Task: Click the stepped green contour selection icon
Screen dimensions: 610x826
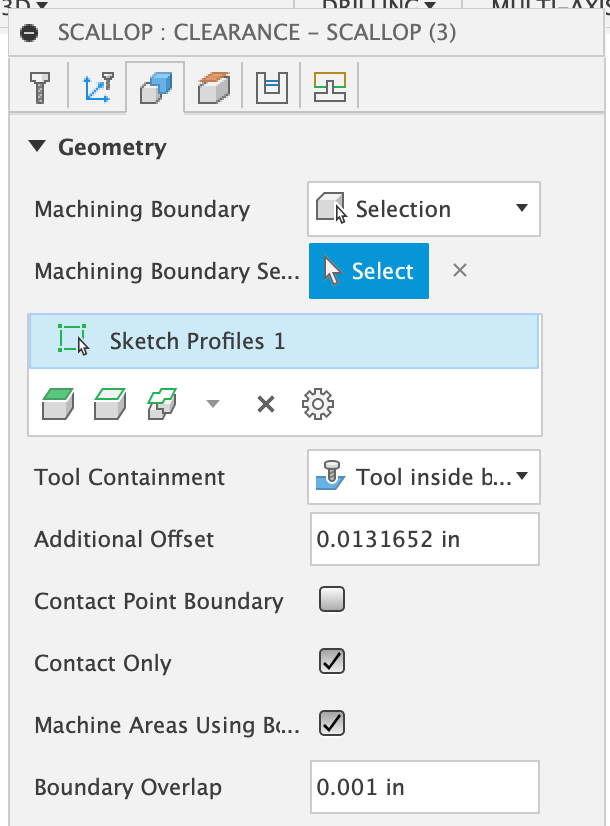Action: [161, 404]
